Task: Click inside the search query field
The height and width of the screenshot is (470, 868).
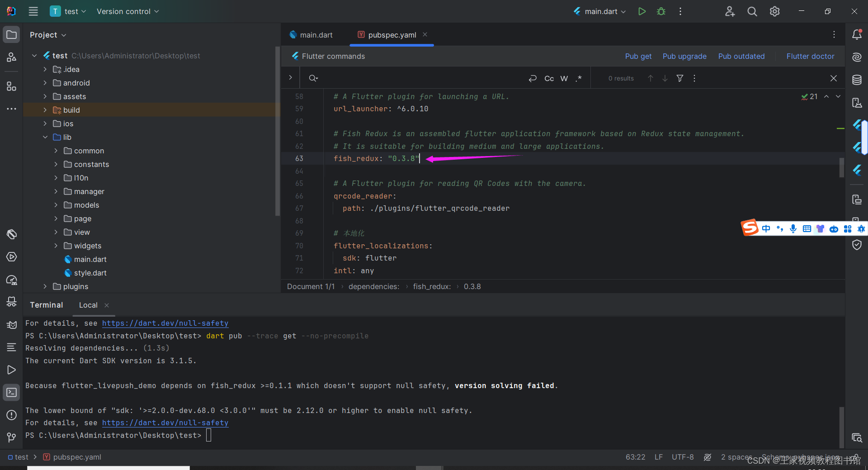Action: (x=407, y=78)
